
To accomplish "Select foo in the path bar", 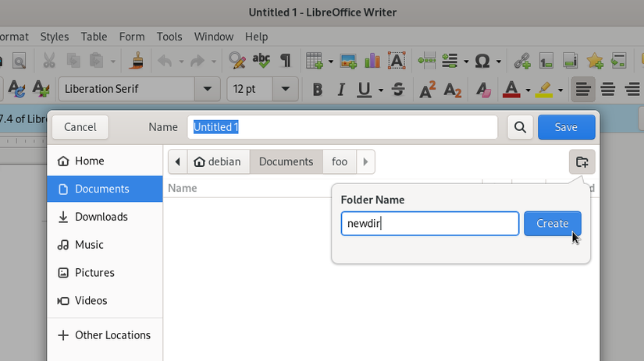I will point(340,161).
